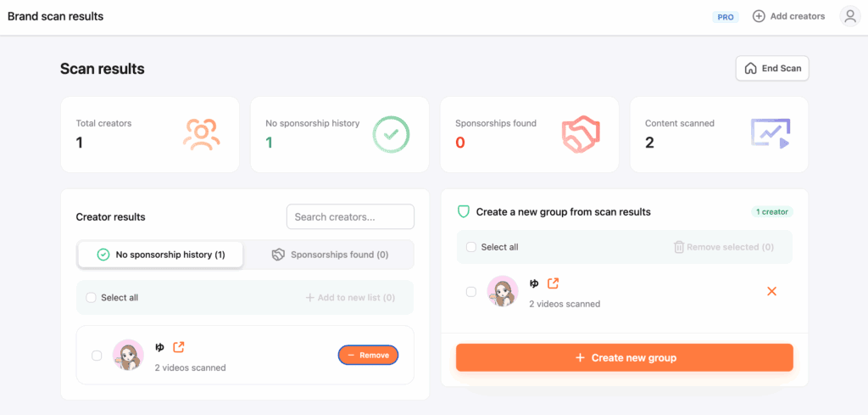Check the creator checkbox in Creator results
Screen dimensions: 868x415
97,356
